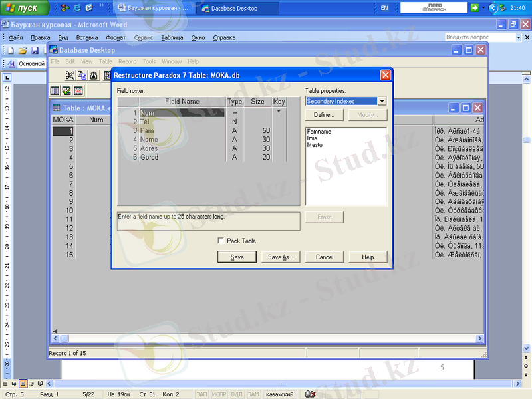Click the spelling status book icon in status bar
This screenshot has height=399, width=532.
(310, 394)
